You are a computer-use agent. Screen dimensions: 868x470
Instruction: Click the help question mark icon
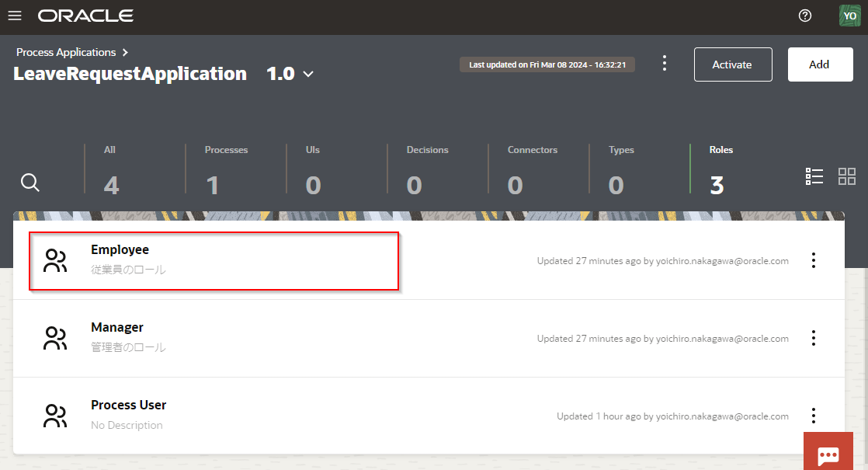click(805, 16)
